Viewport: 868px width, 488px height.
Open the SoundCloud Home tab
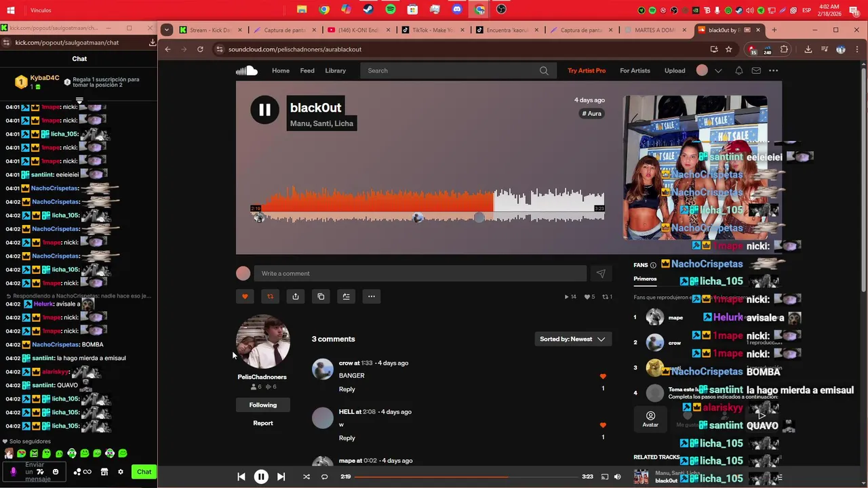[281, 70]
